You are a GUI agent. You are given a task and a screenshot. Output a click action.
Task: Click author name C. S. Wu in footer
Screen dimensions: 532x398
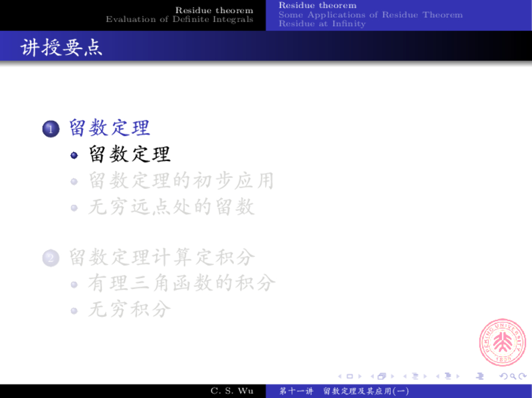(x=232, y=391)
